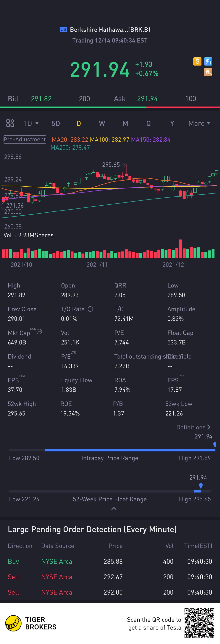Tap the Open value 289.93
The height and width of the screenshot is (644, 220).
(70, 295)
